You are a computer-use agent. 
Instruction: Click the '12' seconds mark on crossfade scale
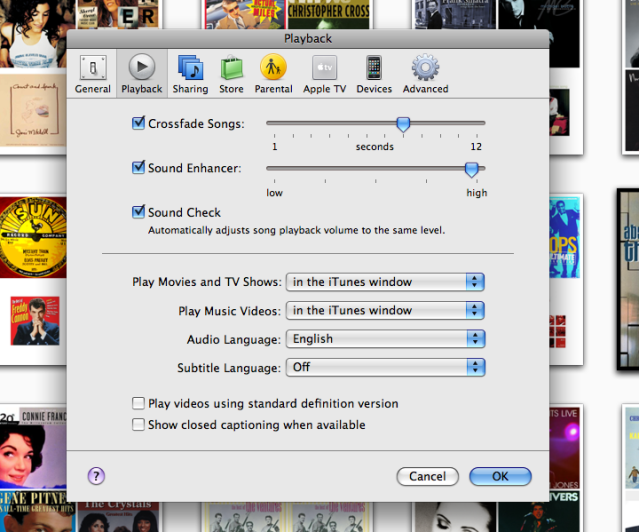476,146
